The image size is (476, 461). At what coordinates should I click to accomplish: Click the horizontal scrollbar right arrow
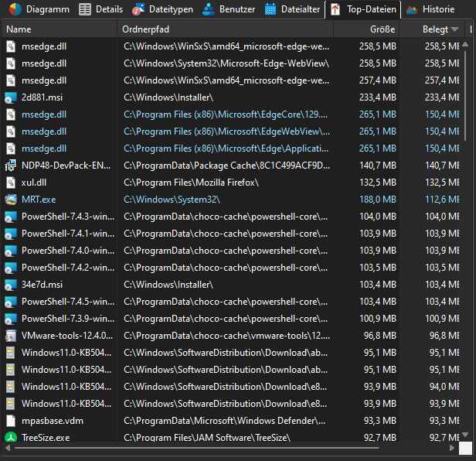452,448
